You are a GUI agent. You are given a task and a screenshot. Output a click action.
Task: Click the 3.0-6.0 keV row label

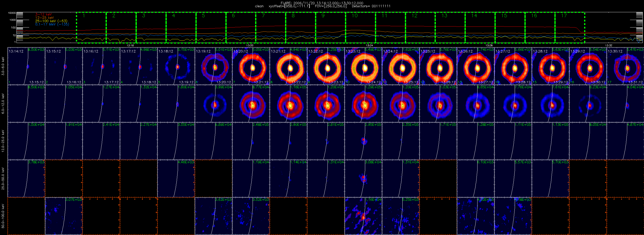3,66
